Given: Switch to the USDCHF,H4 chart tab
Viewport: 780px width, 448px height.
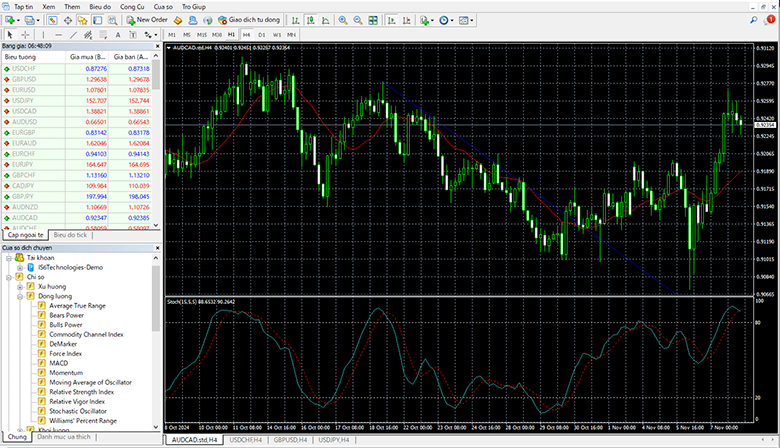Looking at the screenshot, I should click(246, 440).
